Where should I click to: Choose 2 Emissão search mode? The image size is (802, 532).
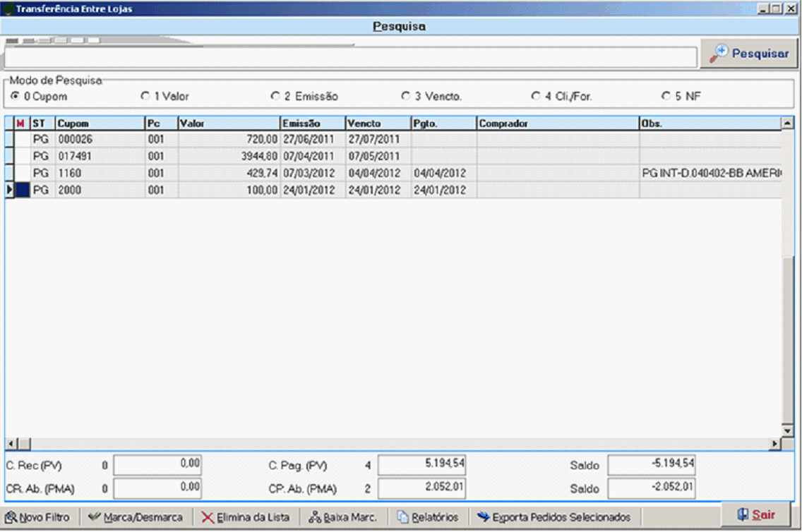(275, 96)
